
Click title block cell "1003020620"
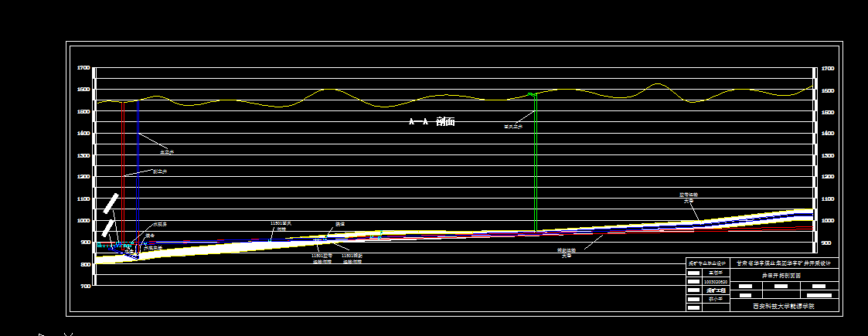(x=716, y=282)
